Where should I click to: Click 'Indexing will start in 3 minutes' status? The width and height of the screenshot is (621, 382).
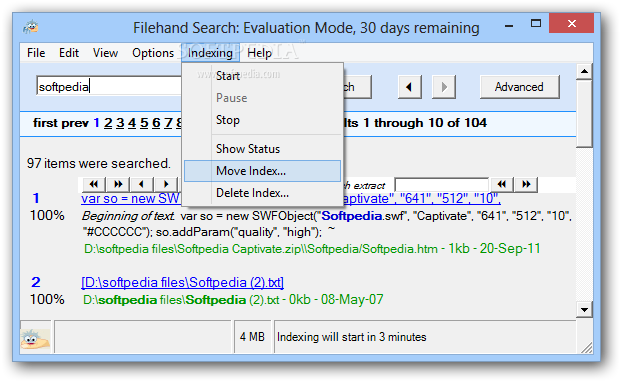point(352,337)
